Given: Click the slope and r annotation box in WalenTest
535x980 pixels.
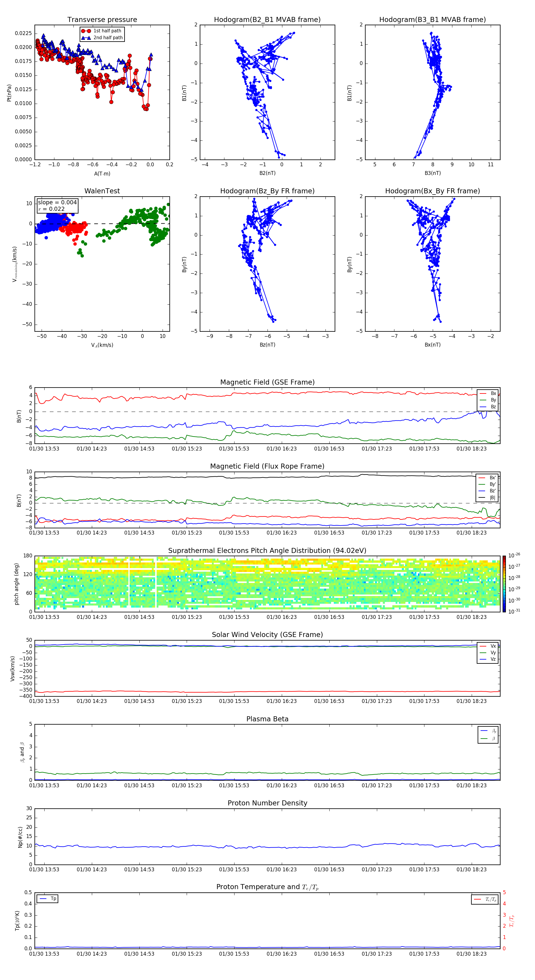Looking at the screenshot, I should 57,206.
